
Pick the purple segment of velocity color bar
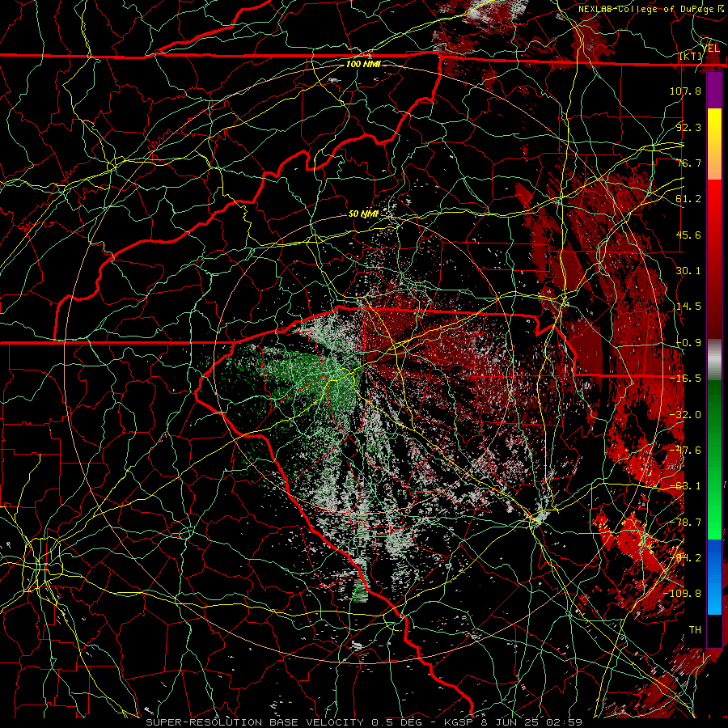(x=714, y=91)
